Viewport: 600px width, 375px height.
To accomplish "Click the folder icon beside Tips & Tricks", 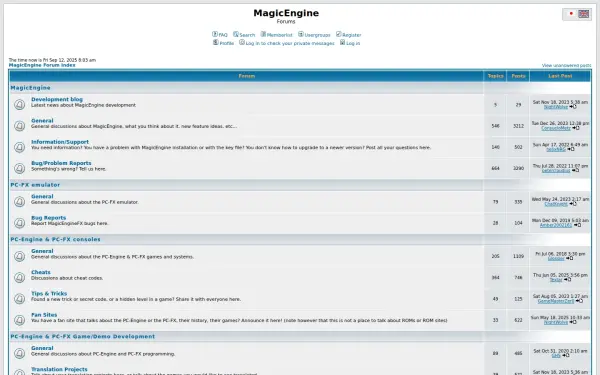I will (x=20, y=299).
